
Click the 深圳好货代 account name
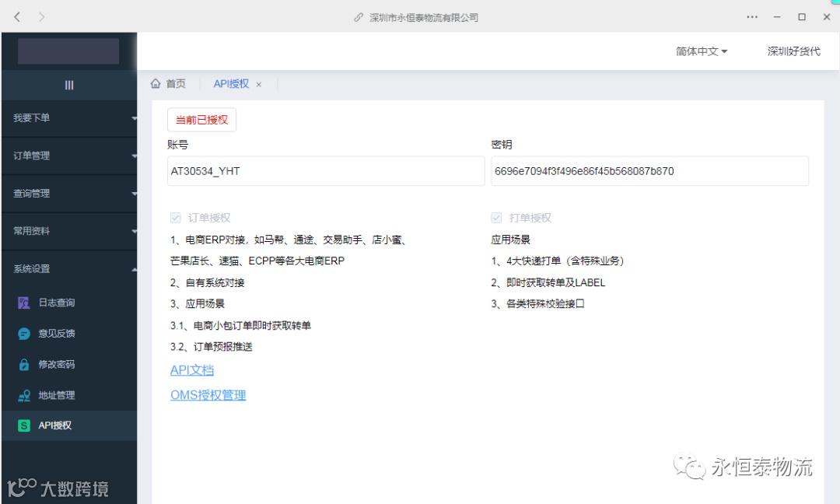pyautogui.click(x=793, y=51)
